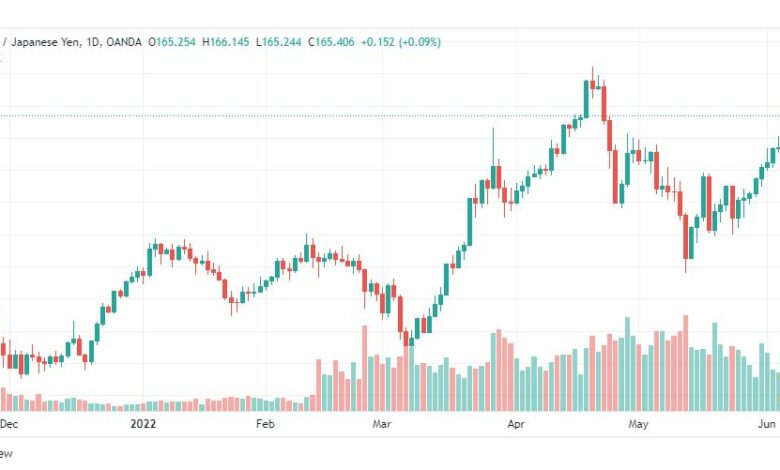Select the low price value L165.244
780x470 pixels.
click(x=278, y=42)
